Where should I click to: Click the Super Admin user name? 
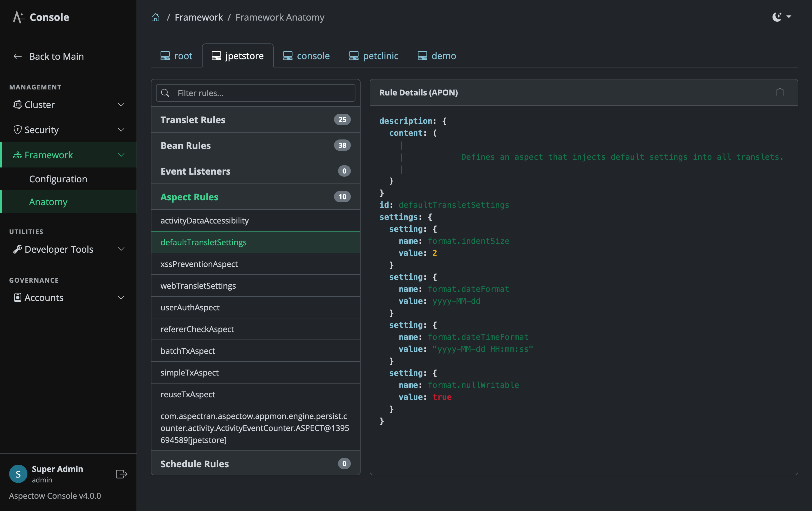tap(57, 469)
